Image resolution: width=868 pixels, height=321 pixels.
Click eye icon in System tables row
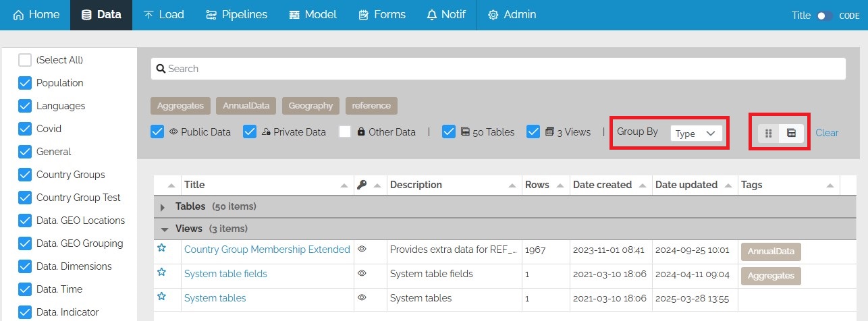[x=362, y=298]
